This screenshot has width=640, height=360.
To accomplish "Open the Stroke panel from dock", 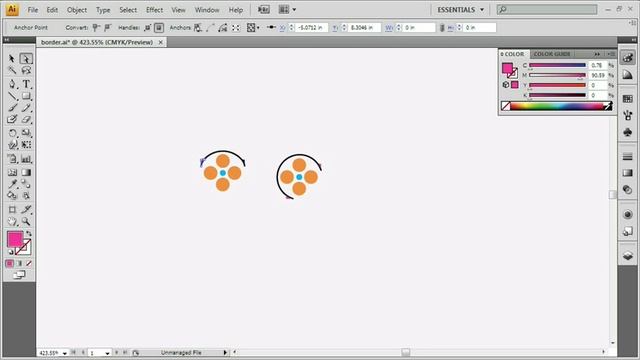I will click(628, 156).
